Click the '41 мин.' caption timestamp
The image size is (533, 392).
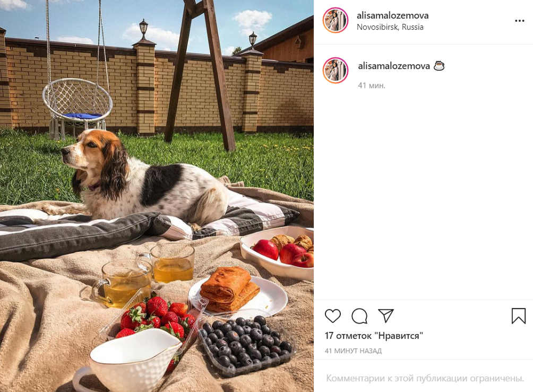(x=372, y=85)
